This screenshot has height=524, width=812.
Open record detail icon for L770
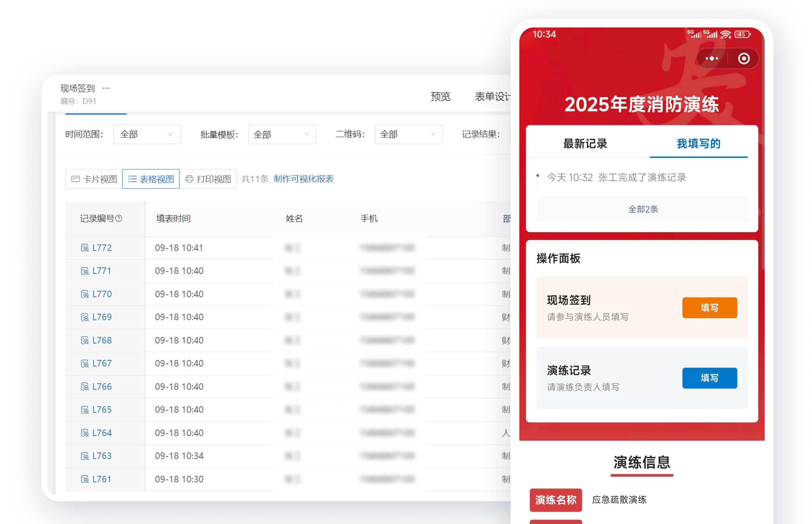[85, 294]
